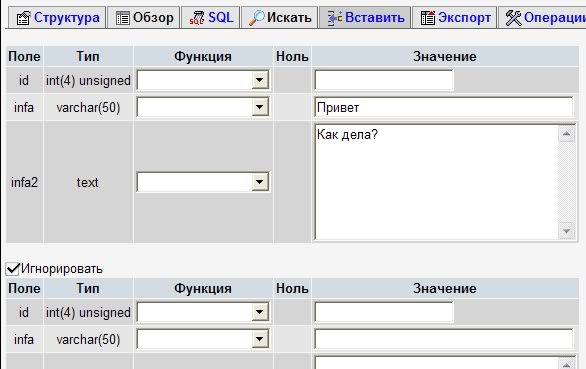Viewport: 586px width, 369px height.
Task: Click the Игнорировать label text
Action: (x=62, y=269)
